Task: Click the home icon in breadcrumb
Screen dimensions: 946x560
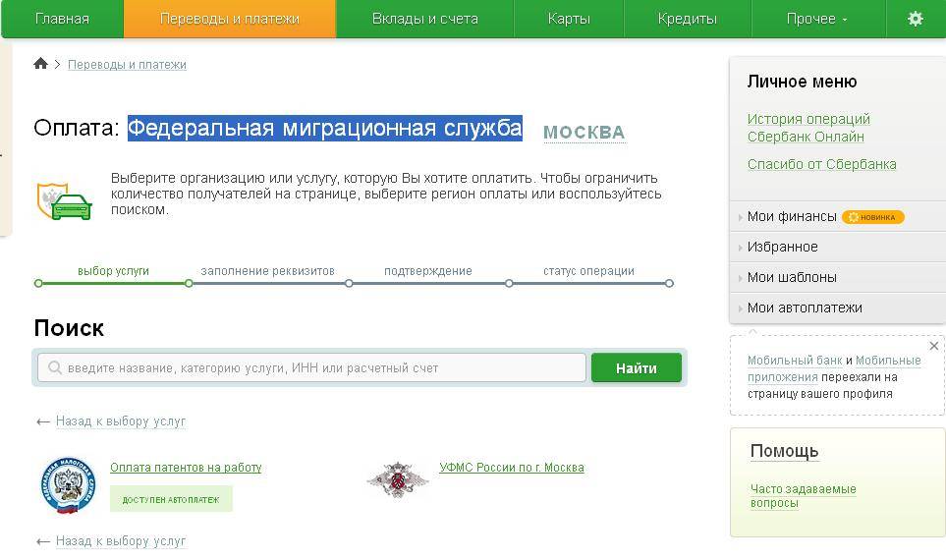Action: (x=40, y=64)
